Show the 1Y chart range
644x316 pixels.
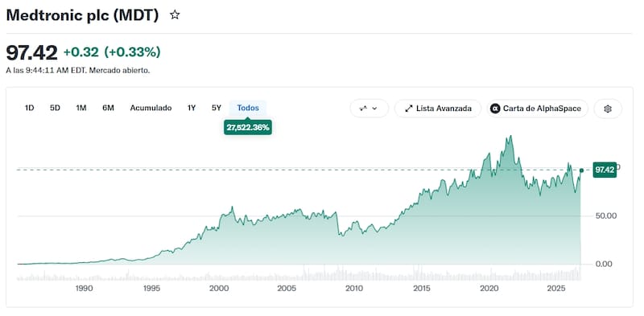click(192, 108)
